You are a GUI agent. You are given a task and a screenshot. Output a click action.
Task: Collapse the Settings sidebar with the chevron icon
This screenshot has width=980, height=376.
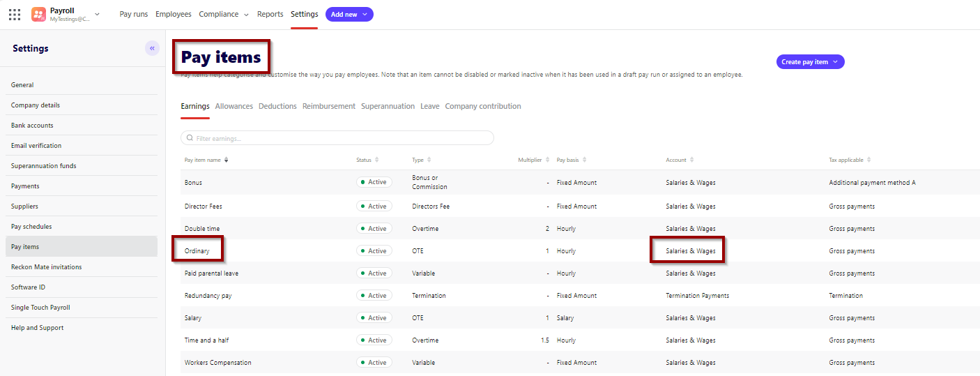click(152, 48)
